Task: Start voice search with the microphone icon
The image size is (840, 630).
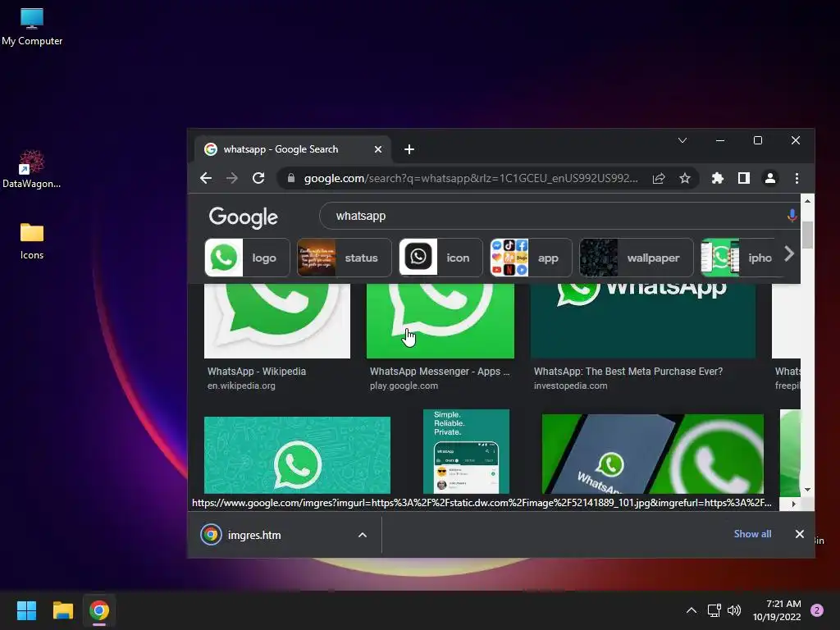Action: (x=792, y=216)
